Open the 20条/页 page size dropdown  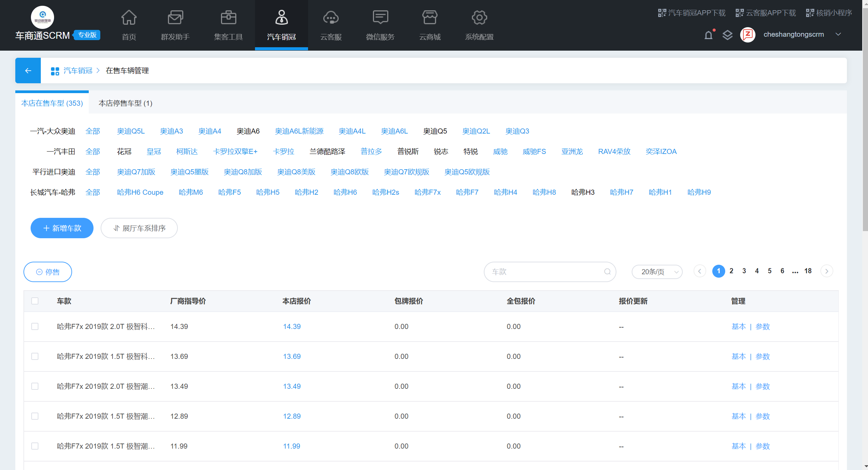point(657,272)
